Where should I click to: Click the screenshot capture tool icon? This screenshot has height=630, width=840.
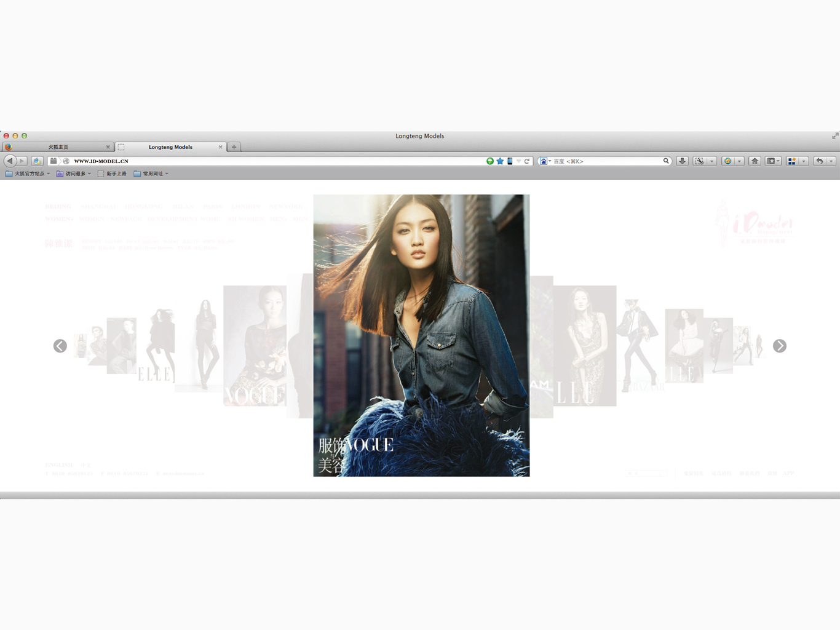coord(699,161)
